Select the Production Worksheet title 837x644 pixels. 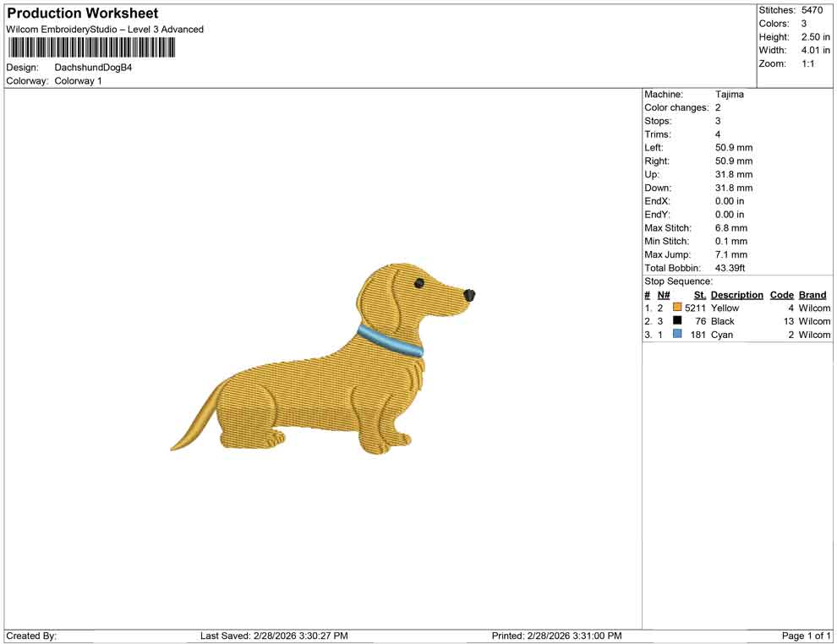[81, 14]
